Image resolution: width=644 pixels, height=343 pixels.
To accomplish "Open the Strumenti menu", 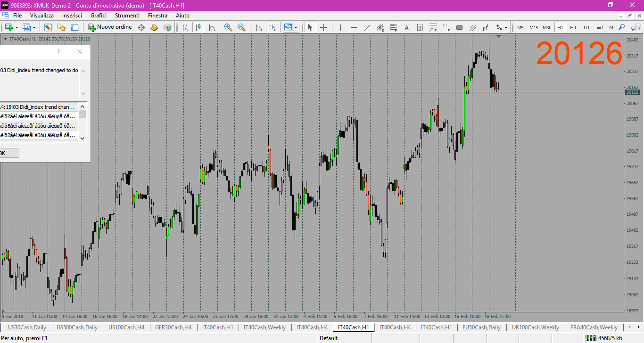I will point(127,16).
